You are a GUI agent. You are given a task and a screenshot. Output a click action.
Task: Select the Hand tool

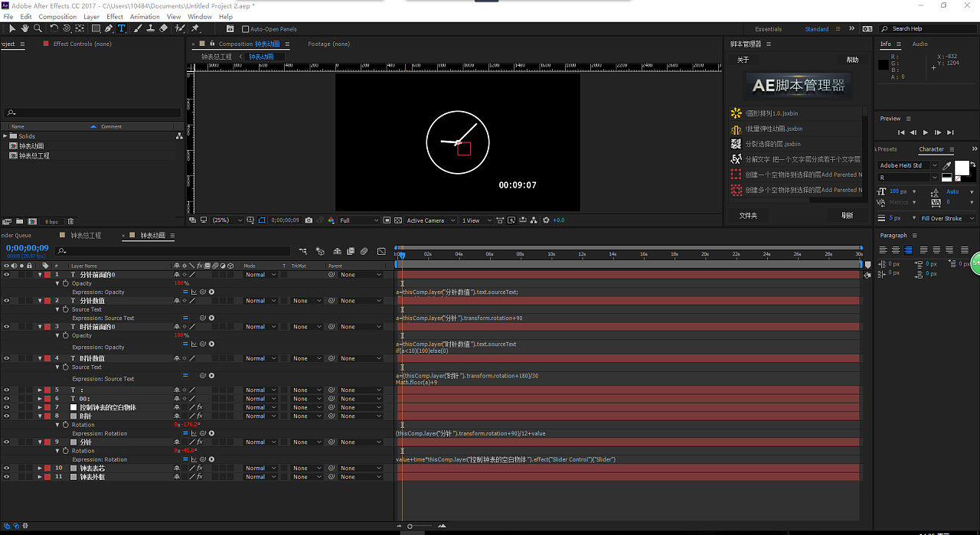tap(24, 28)
